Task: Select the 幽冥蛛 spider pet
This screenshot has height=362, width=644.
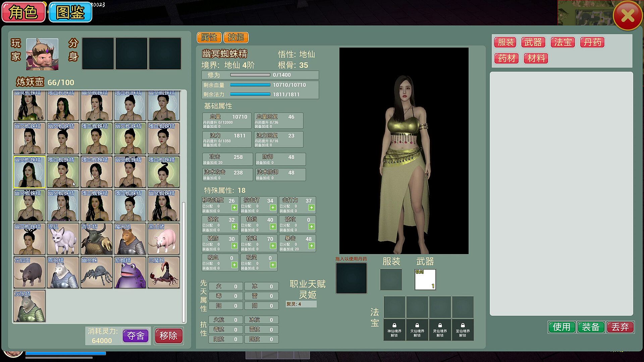Action: (96, 273)
